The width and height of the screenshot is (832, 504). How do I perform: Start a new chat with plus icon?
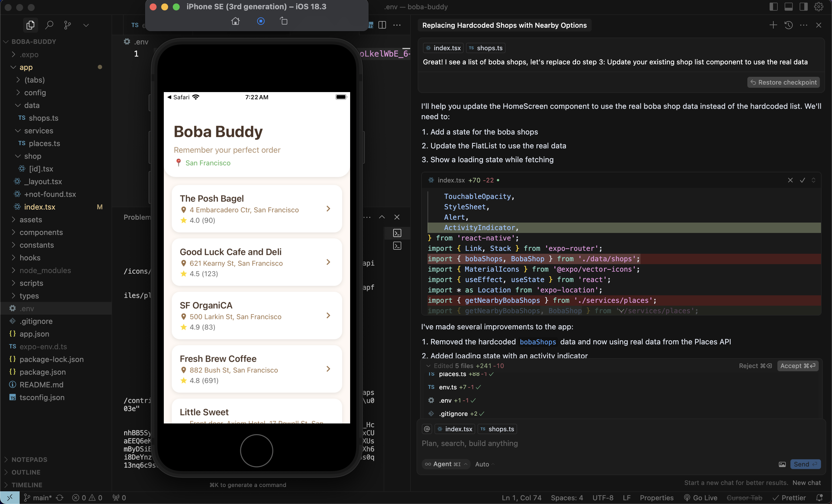click(x=773, y=25)
